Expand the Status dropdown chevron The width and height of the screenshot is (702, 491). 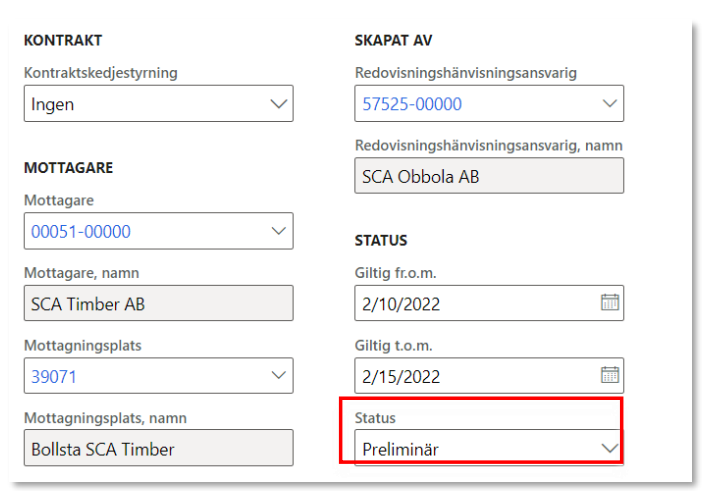(x=609, y=449)
